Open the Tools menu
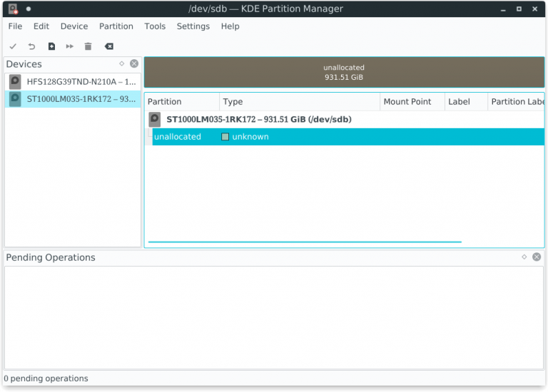This screenshot has width=548, height=392. pyautogui.click(x=155, y=26)
